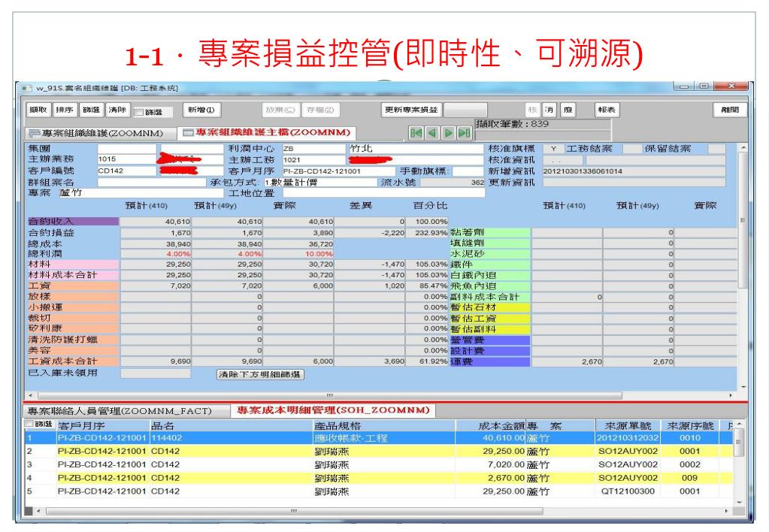Click the 新增資訊 field 201210301336061014
Screen dimensions: 769x532
(633, 171)
